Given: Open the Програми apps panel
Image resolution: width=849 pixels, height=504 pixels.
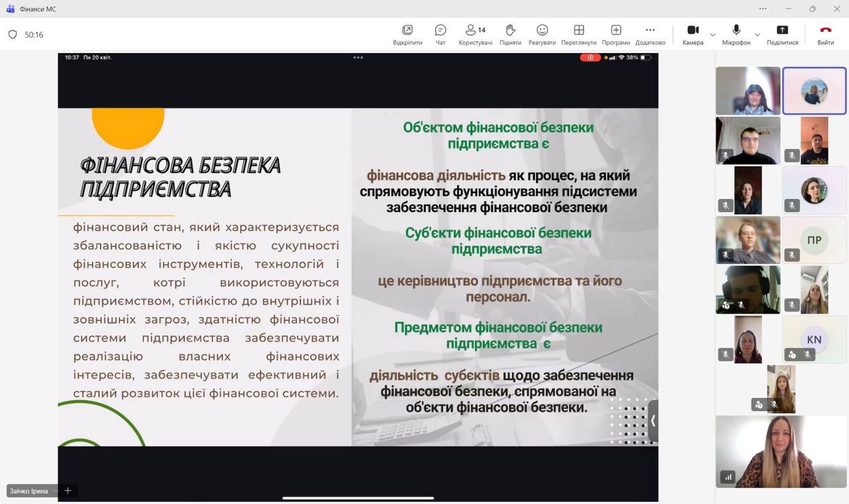Looking at the screenshot, I should pos(616,34).
